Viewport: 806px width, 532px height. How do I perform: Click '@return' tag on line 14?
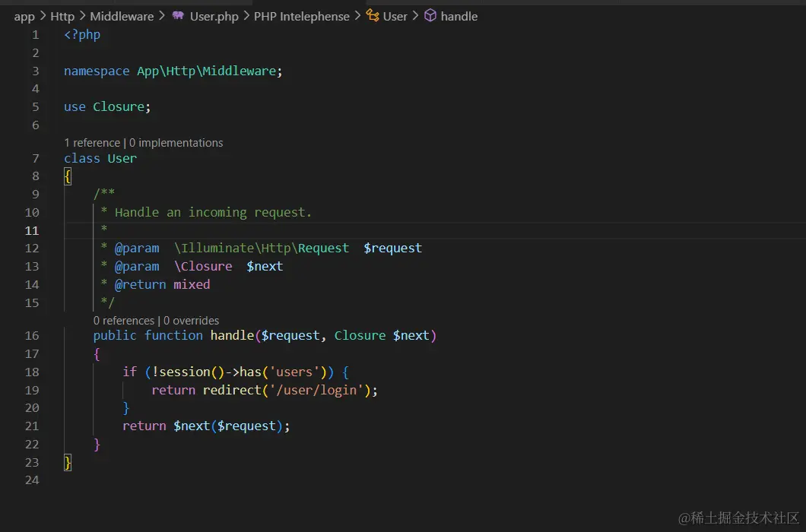[141, 284]
